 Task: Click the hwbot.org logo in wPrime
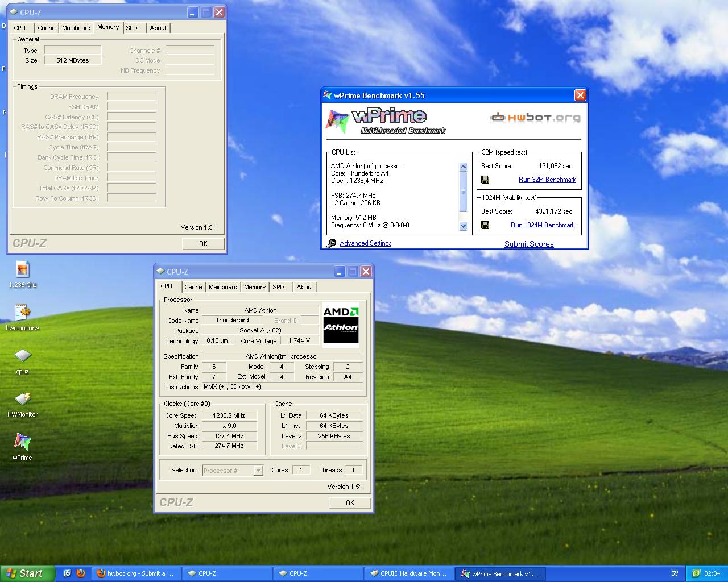click(x=535, y=118)
